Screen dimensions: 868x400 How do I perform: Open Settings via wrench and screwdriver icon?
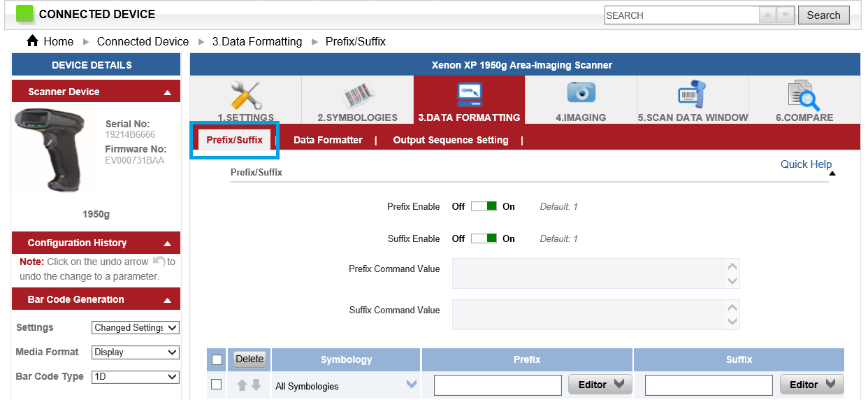(x=246, y=96)
